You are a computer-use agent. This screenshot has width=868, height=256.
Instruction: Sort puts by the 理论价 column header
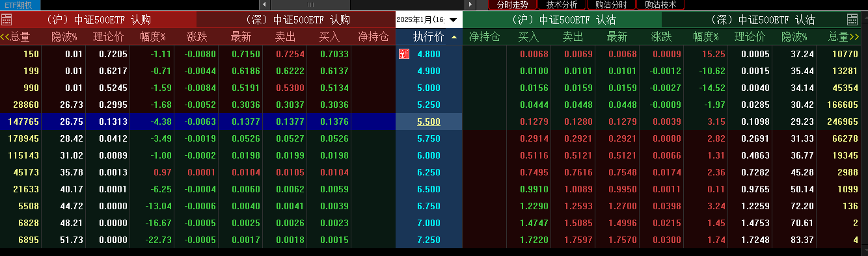[x=750, y=37]
